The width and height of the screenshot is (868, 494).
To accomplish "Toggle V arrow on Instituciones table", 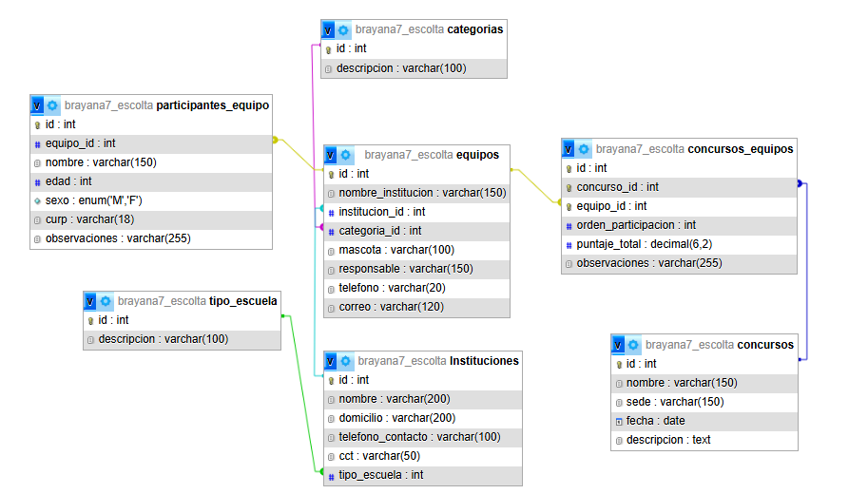I will click(331, 361).
